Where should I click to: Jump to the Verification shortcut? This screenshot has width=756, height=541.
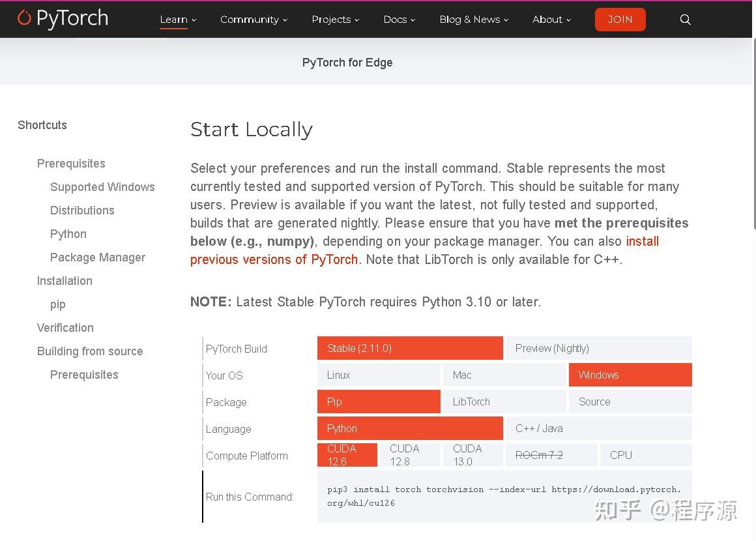65,328
